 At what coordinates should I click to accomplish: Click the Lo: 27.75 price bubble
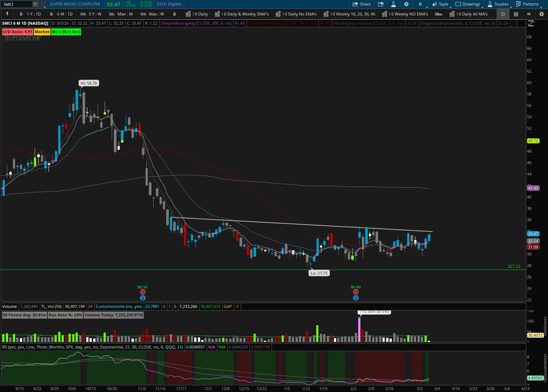(319, 273)
